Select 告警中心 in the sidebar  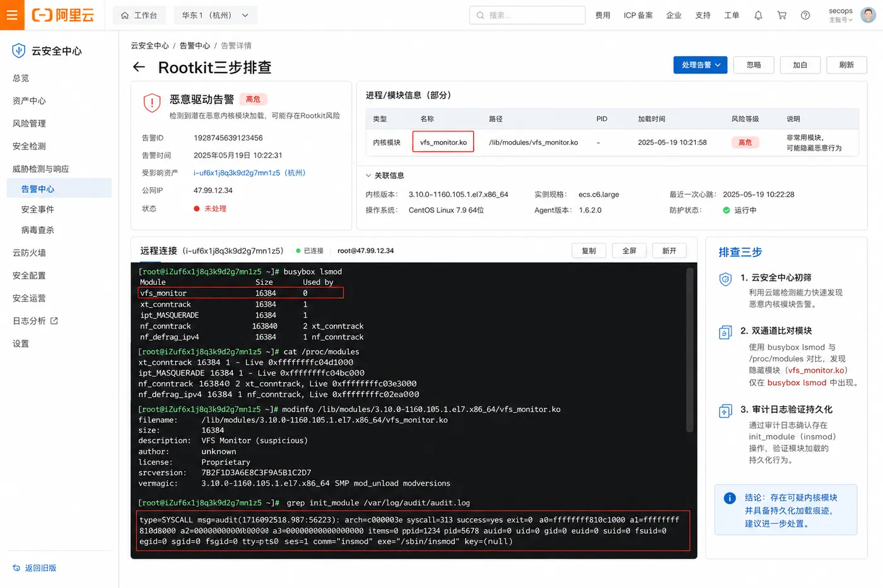[x=59, y=188]
